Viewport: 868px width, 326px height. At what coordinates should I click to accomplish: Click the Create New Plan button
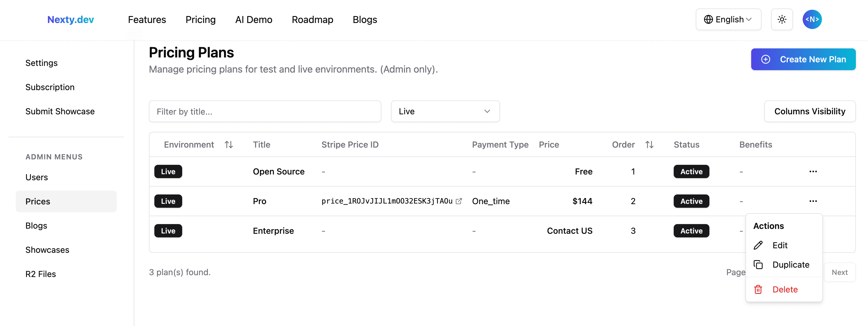[x=803, y=59]
